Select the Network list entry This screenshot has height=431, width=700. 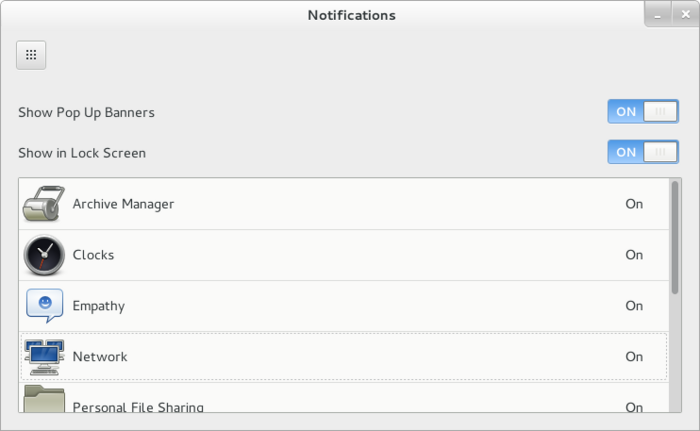(100, 357)
